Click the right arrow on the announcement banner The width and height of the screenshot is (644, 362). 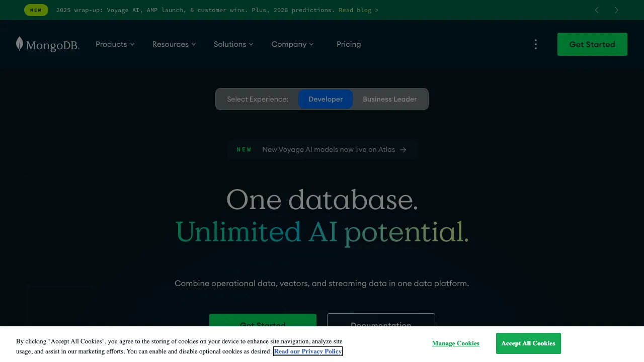[616, 10]
